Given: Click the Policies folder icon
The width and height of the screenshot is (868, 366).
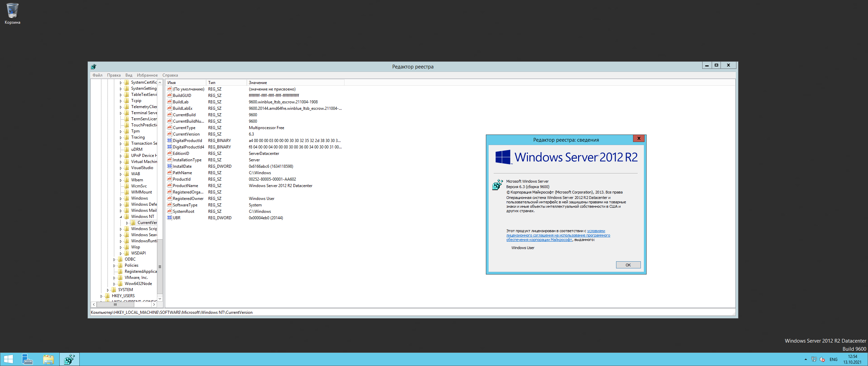Looking at the screenshot, I should click(120, 265).
